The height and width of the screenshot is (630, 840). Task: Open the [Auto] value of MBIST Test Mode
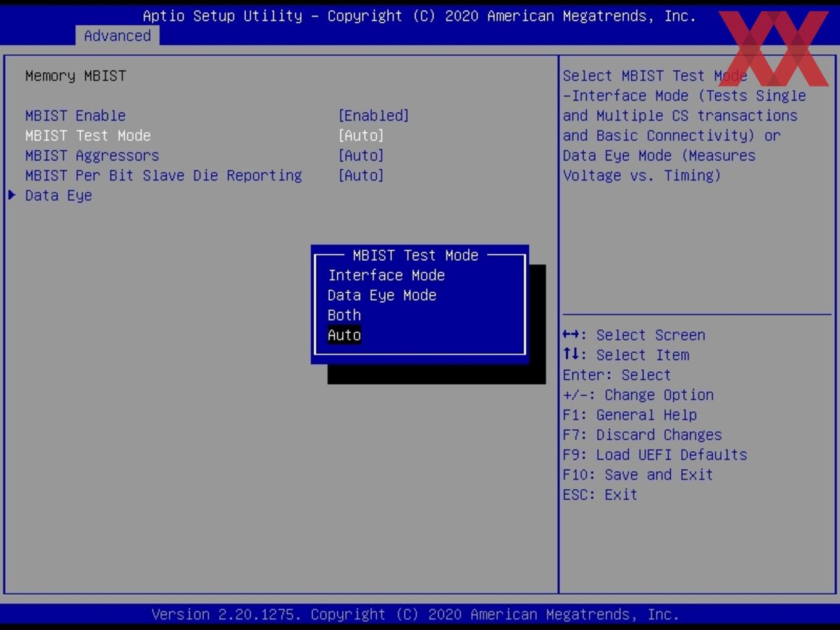pos(361,135)
